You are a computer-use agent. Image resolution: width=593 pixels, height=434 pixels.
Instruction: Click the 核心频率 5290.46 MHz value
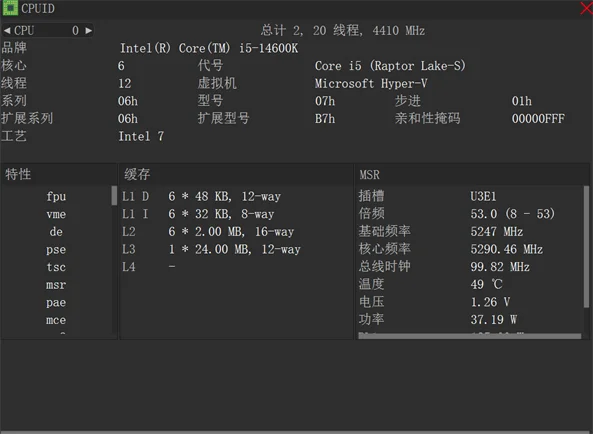tap(506, 249)
